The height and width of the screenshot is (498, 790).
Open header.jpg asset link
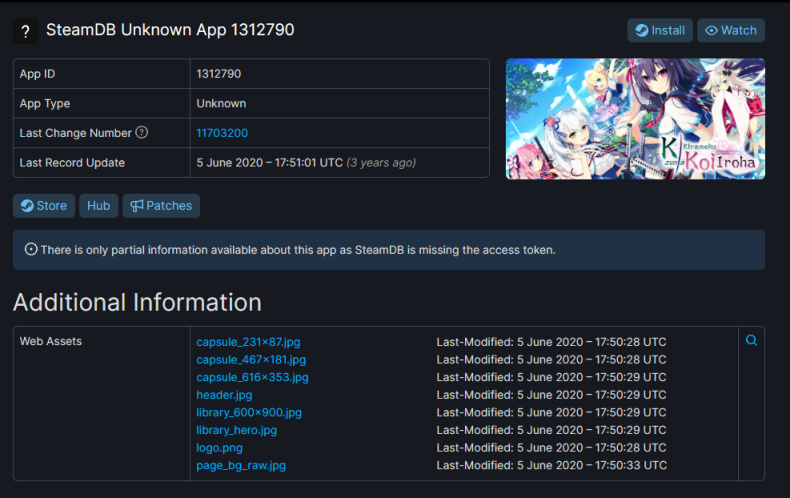(x=224, y=395)
